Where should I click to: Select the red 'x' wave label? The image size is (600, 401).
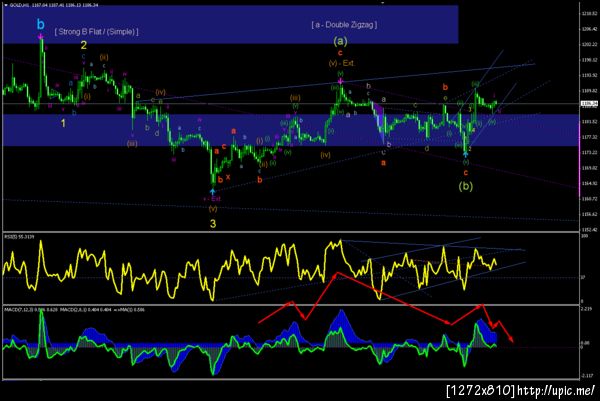coord(228,176)
